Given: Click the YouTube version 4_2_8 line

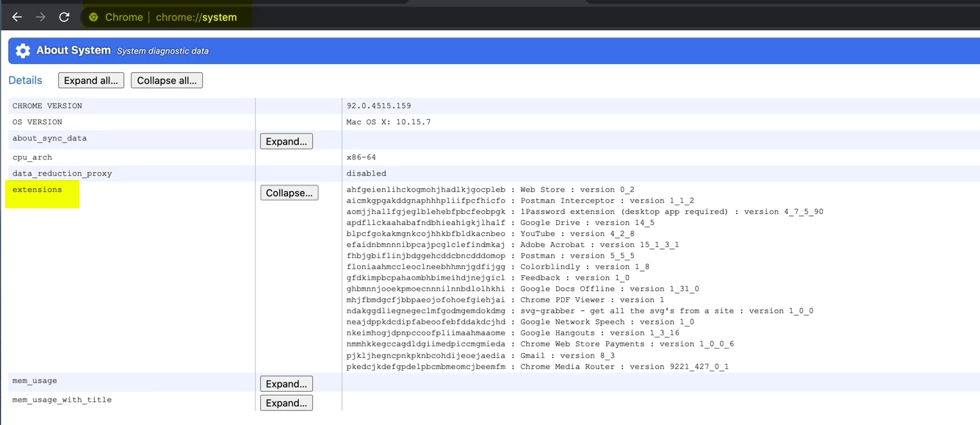Looking at the screenshot, I should coord(491,234).
